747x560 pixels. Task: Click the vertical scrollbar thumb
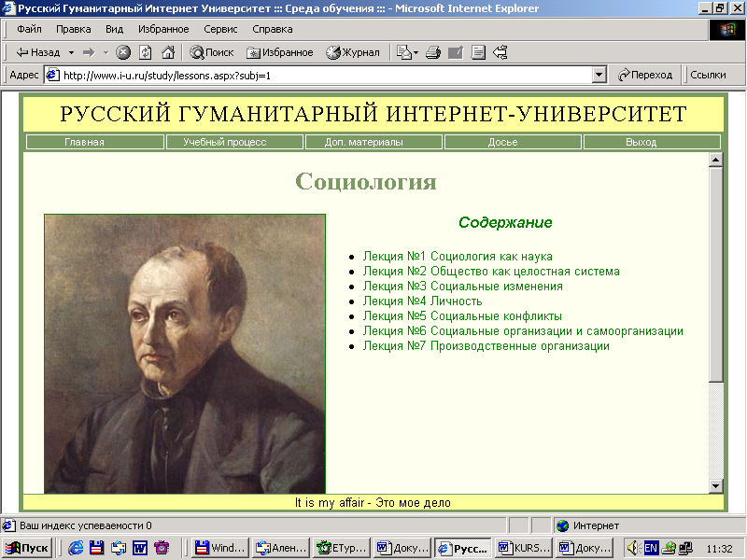point(715,274)
